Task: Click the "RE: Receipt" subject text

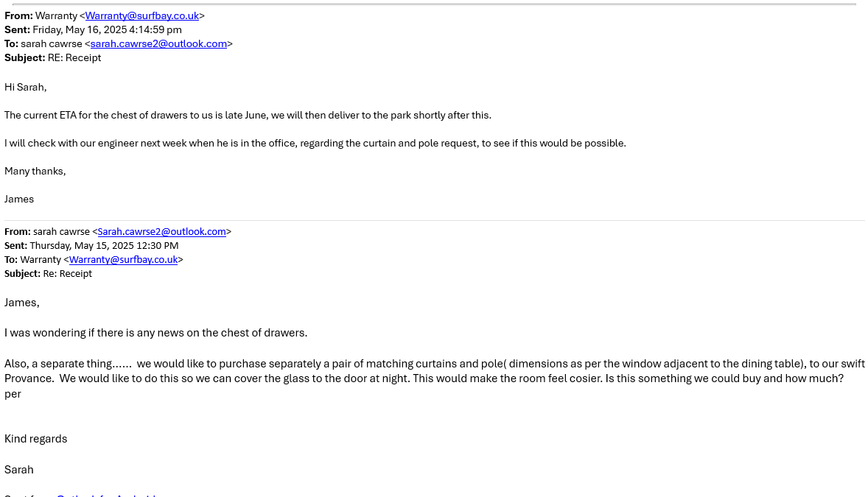Action: pos(74,57)
